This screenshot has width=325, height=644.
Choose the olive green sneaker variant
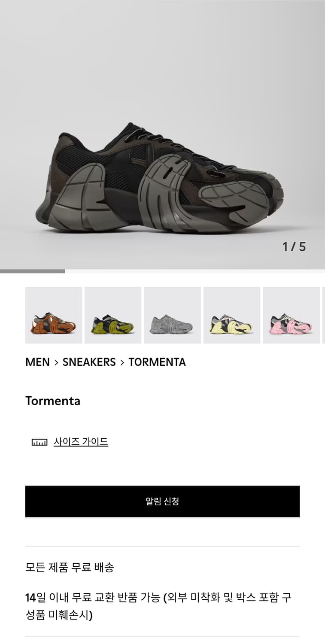[x=113, y=315]
